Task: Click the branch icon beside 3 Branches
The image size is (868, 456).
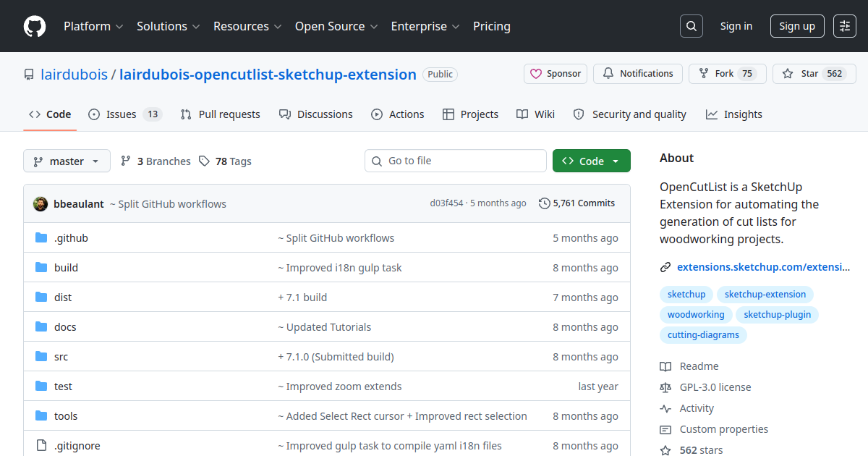Action: [126, 161]
